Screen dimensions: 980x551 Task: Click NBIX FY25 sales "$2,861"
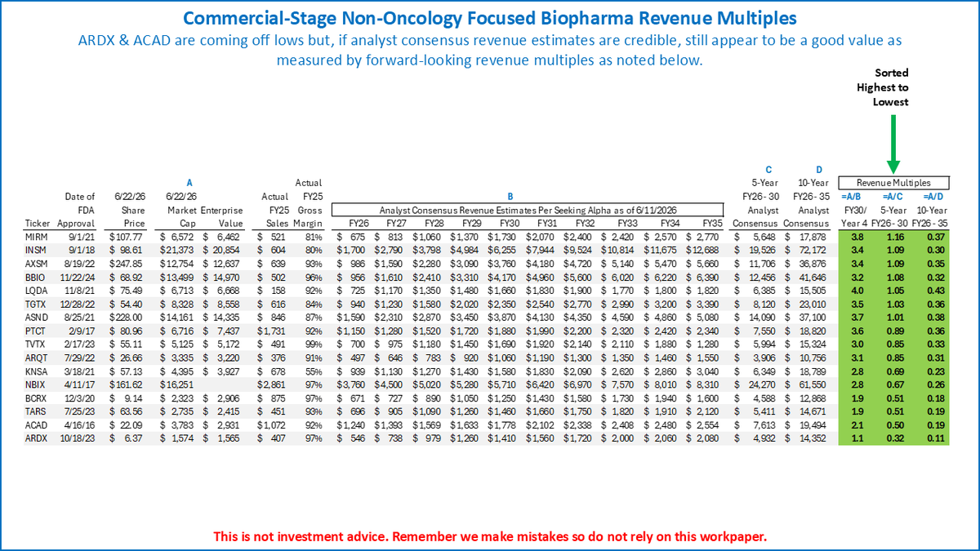[274, 384]
